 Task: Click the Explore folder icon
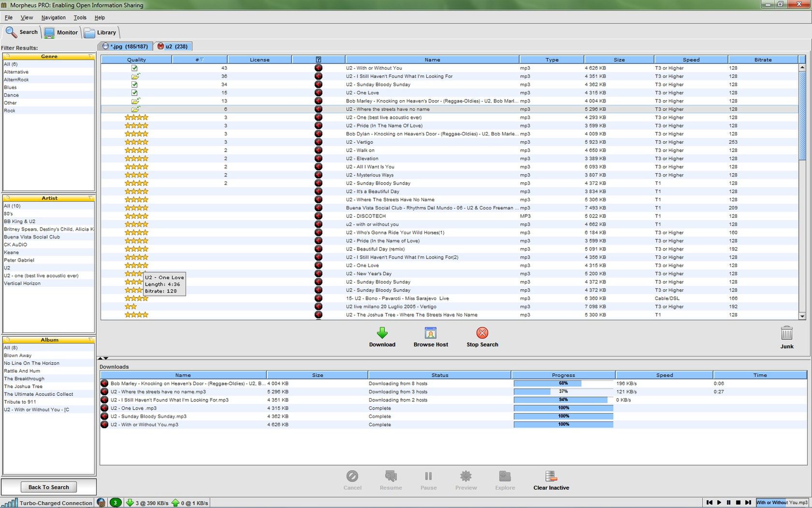pyautogui.click(x=505, y=476)
